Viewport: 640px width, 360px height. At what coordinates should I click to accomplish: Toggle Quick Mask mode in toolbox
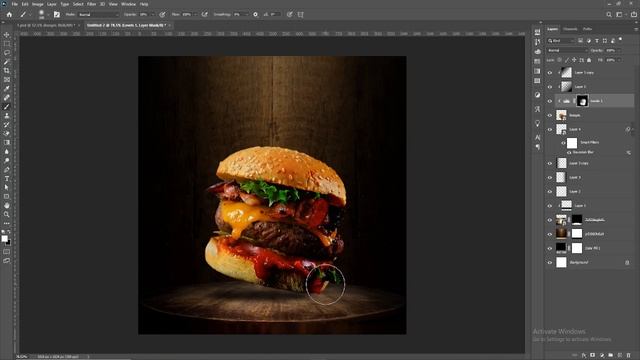[x=7, y=251]
